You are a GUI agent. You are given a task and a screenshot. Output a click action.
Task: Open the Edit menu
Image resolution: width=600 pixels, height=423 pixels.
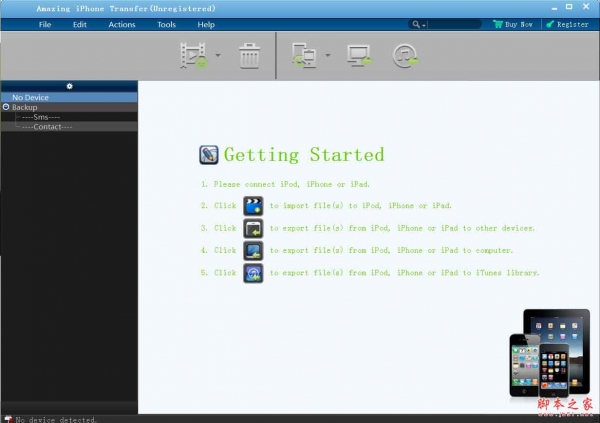(x=80, y=24)
